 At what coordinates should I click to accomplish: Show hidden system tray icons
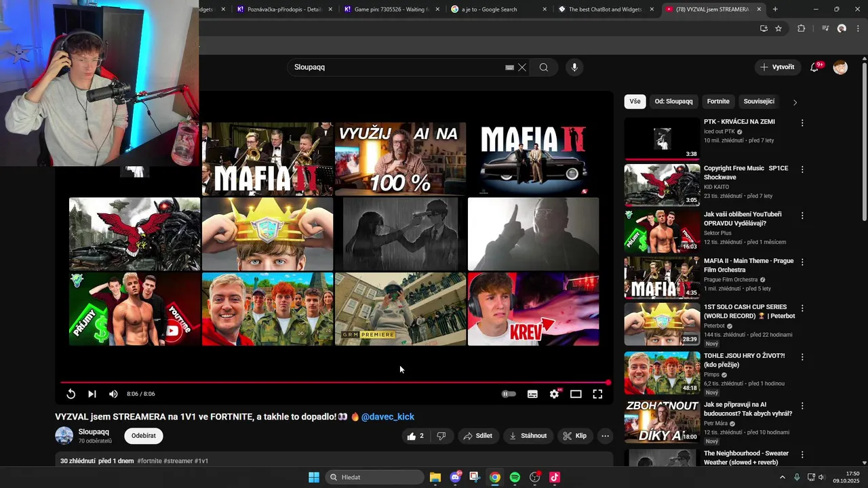tap(782, 477)
